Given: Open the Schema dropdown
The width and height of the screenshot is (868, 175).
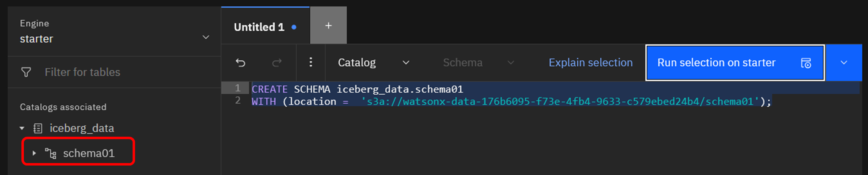Looking at the screenshot, I should (x=478, y=63).
